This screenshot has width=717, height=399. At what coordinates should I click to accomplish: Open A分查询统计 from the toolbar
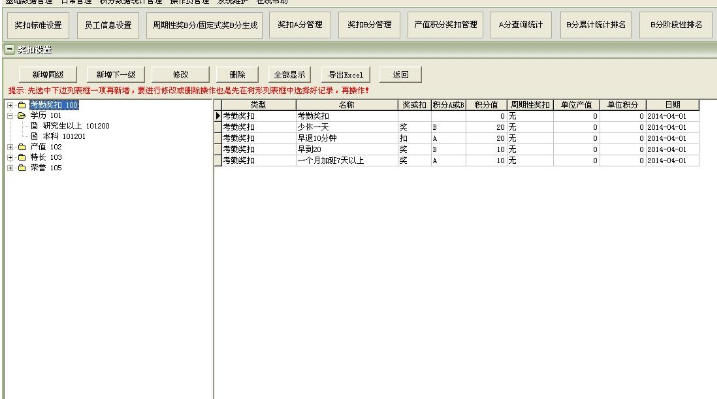click(521, 25)
